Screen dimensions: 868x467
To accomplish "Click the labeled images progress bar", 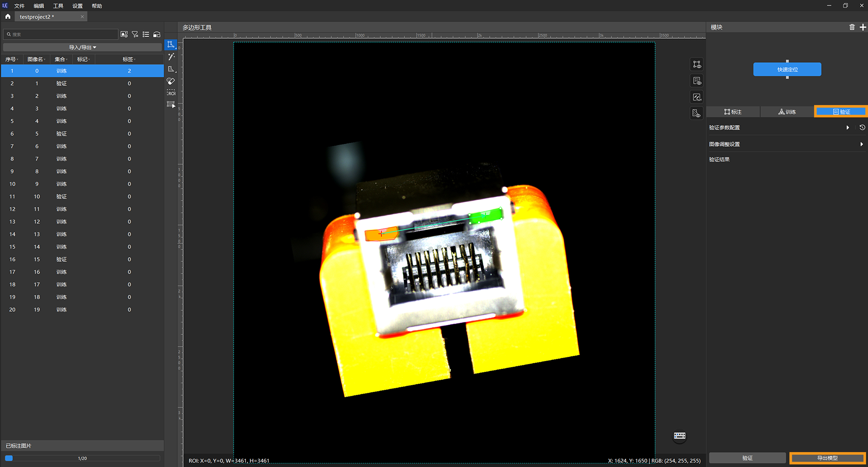I will tap(82, 458).
